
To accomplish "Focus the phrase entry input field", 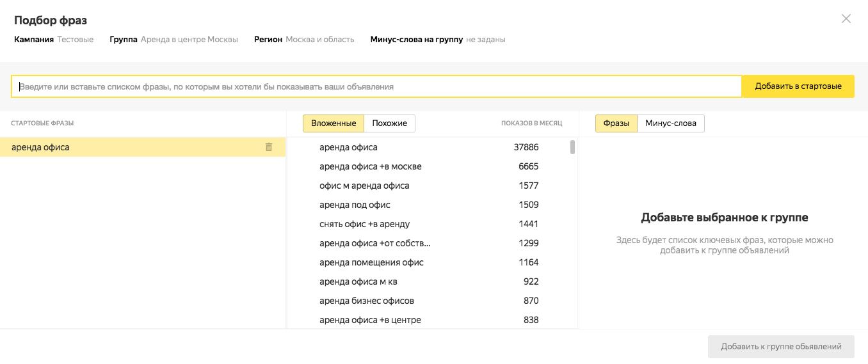I will 376,86.
